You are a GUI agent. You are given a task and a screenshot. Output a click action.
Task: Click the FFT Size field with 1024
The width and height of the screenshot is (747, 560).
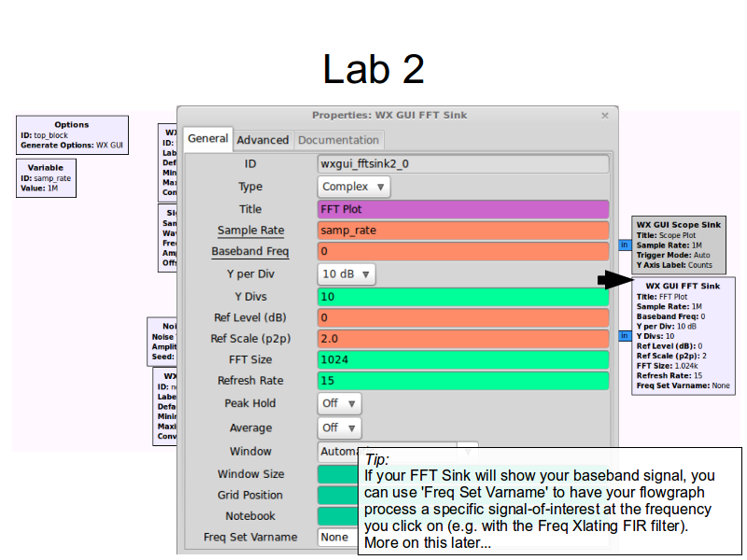[x=463, y=359]
